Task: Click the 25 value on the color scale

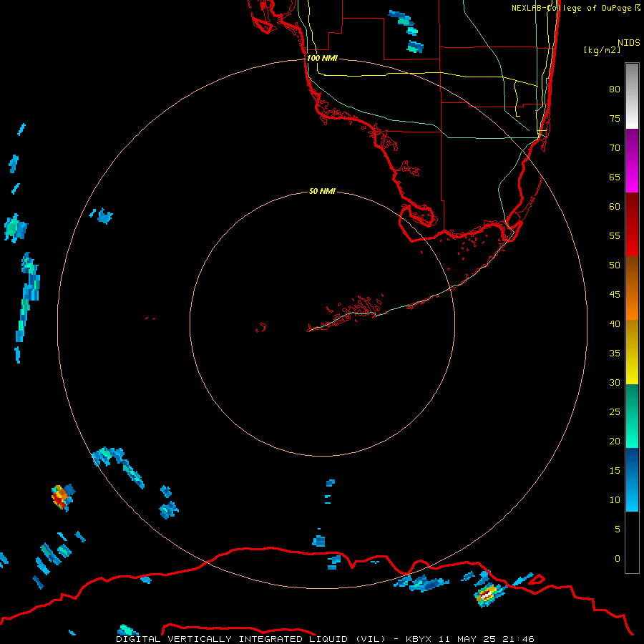Action: (x=615, y=412)
